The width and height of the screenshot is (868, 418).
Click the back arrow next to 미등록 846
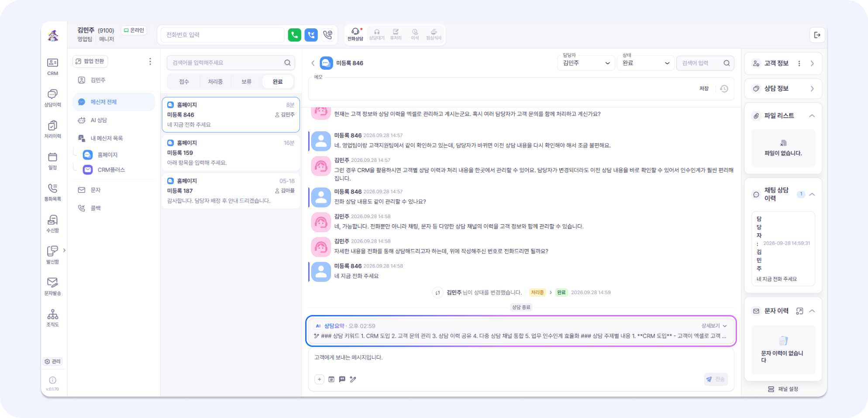pyautogui.click(x=313, y=63)
